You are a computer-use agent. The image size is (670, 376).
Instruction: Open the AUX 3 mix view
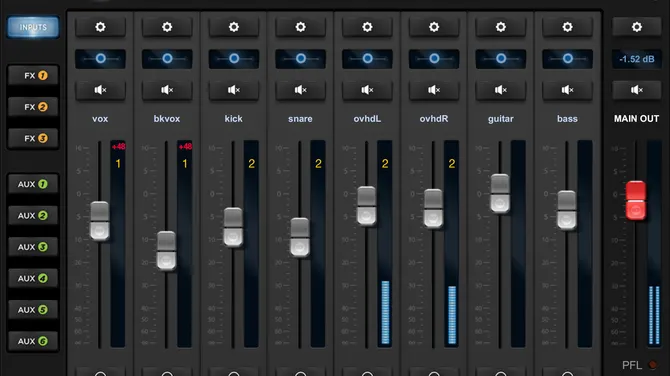click(33, 247)
